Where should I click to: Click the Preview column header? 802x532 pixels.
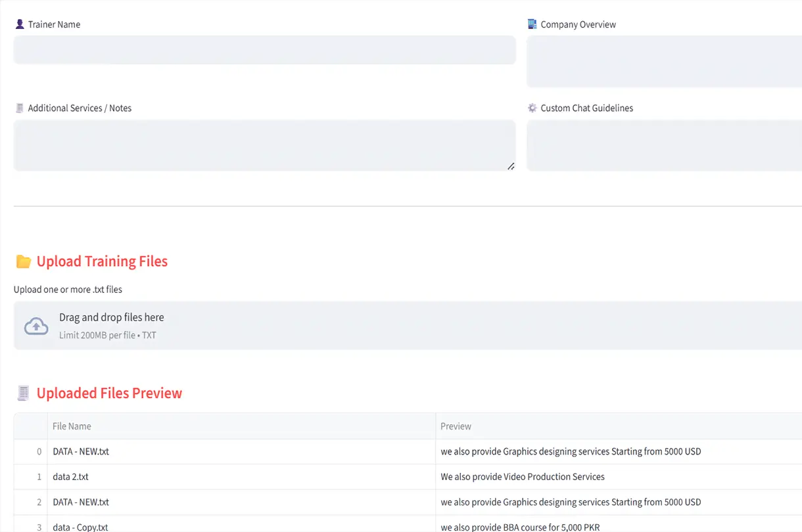coord(456,426)
